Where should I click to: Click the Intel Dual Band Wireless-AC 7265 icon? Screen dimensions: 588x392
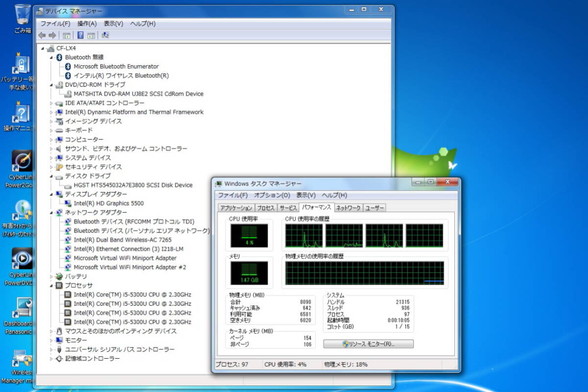pos(68,240)
